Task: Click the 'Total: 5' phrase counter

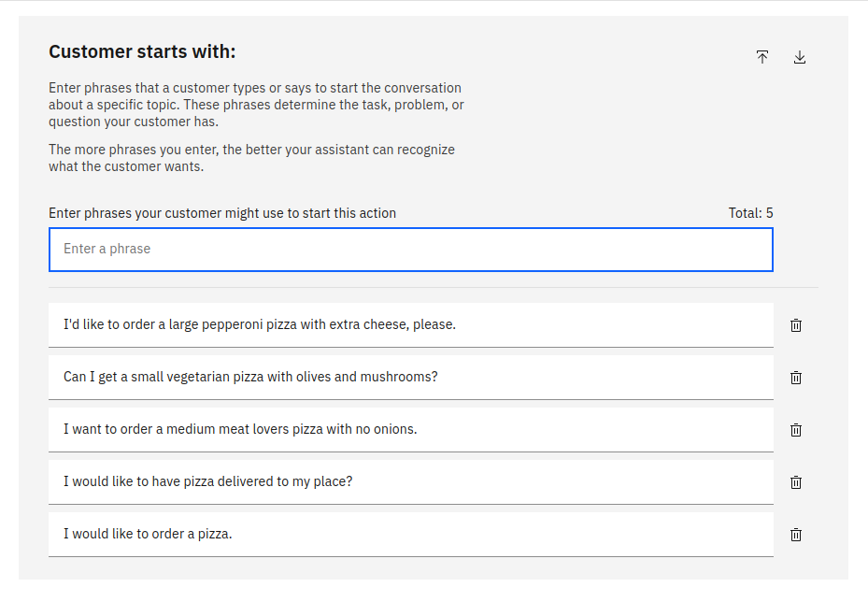Action: coord(750,213)
